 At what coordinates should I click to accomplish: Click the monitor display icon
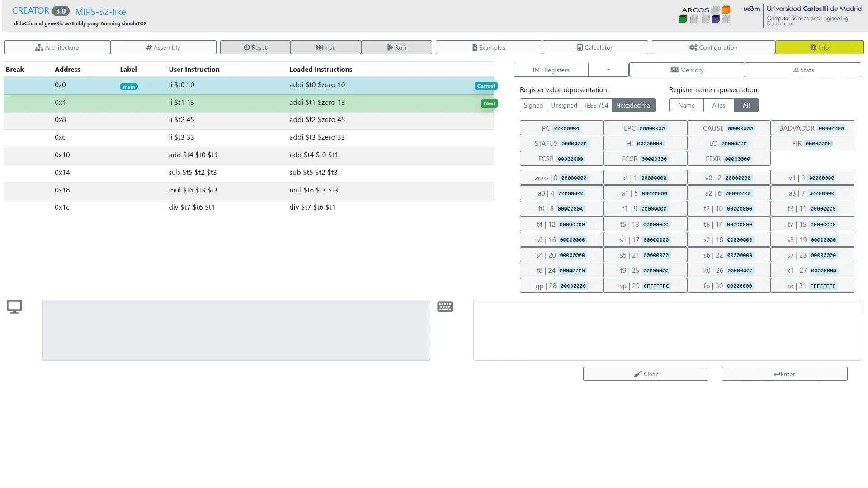[x=14, y=307]
